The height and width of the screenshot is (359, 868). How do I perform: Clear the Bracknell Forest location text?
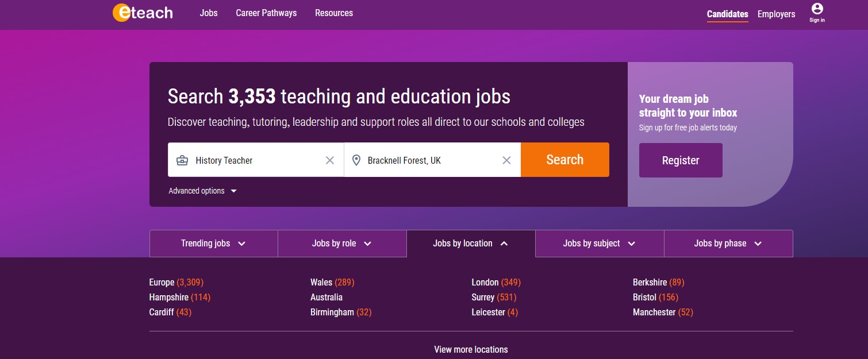point(506,160)
